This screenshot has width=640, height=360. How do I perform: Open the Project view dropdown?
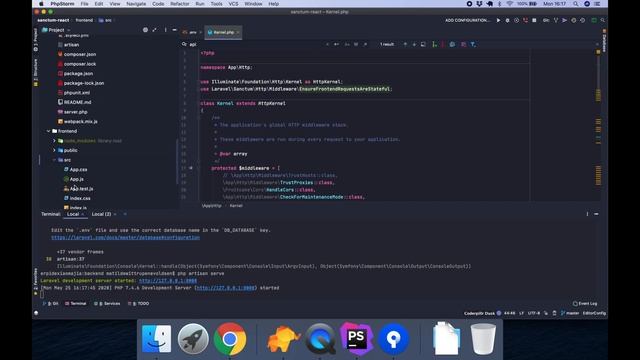[56, 30]
